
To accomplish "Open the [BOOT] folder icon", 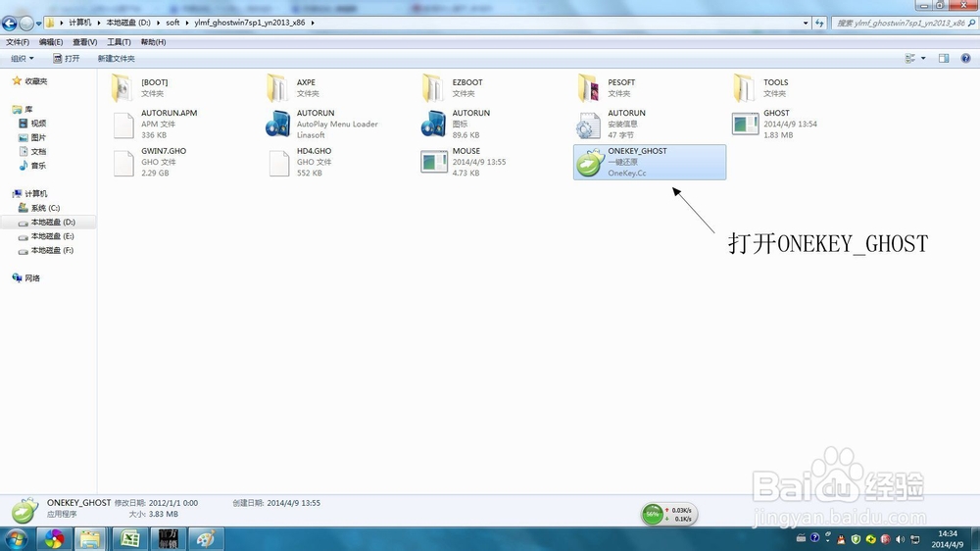I will 122,88.
